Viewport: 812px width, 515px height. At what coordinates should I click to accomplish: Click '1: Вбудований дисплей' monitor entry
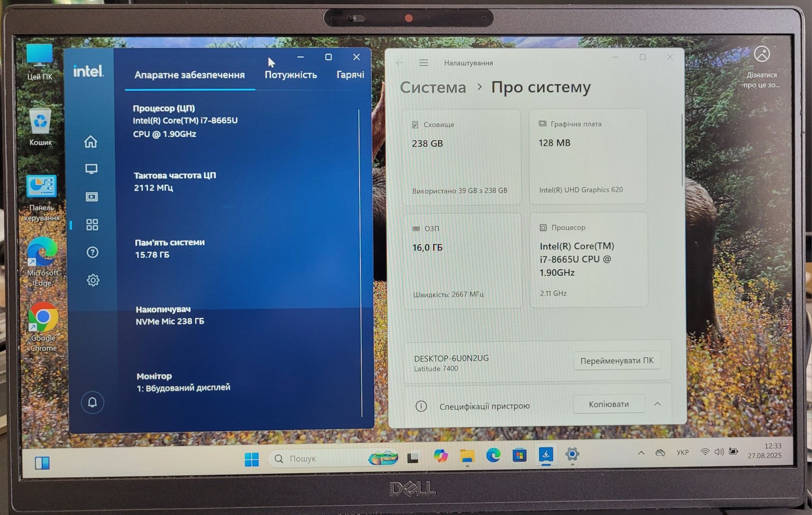(184, 388)
